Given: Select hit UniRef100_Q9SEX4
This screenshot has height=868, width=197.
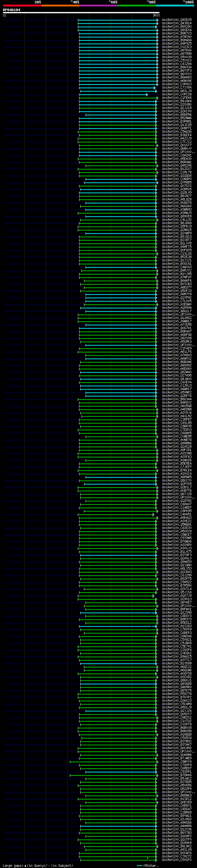Looking at the screenshot, I should pos(176,30).
